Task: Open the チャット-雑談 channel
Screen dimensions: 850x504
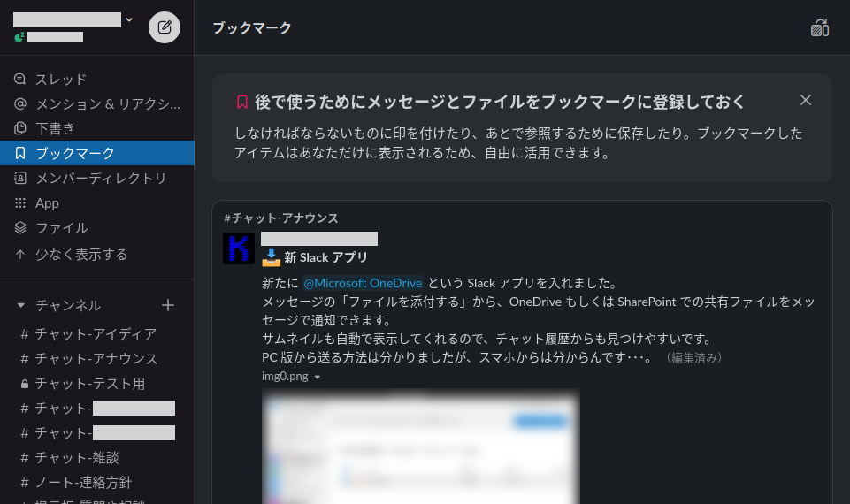Action: pyautogui.click(x=97, y=458)
